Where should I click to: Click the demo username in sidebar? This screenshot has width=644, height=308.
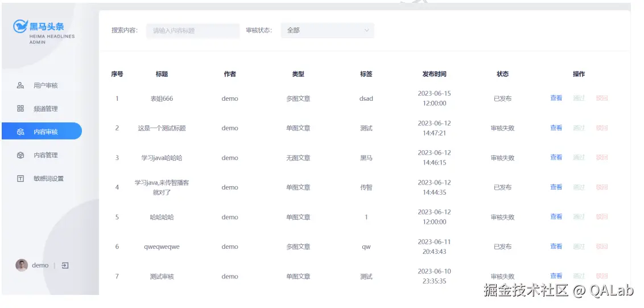[40, 265]
